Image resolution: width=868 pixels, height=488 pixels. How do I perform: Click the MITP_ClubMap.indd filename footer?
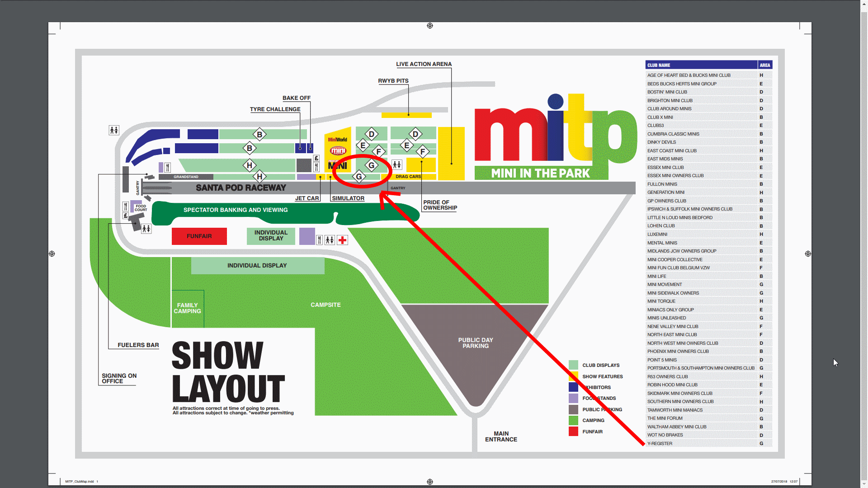coord(80,482)
